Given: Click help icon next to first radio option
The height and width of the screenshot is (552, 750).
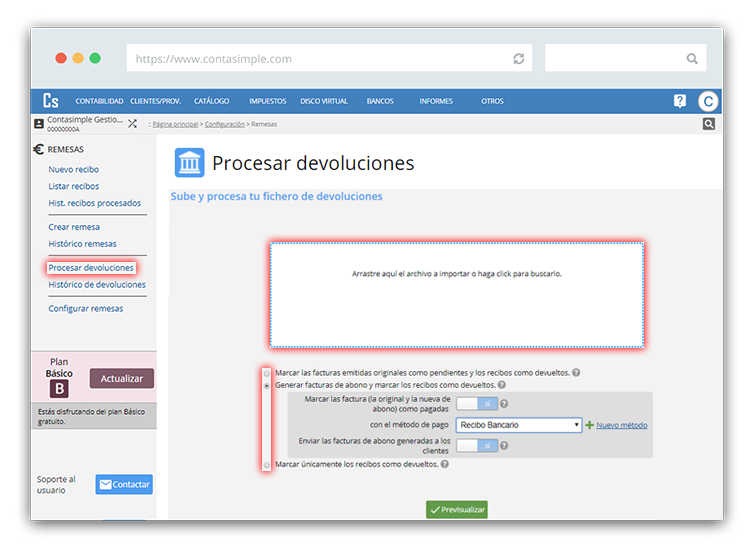Looking at the screenshot, I should coord(576,373).
